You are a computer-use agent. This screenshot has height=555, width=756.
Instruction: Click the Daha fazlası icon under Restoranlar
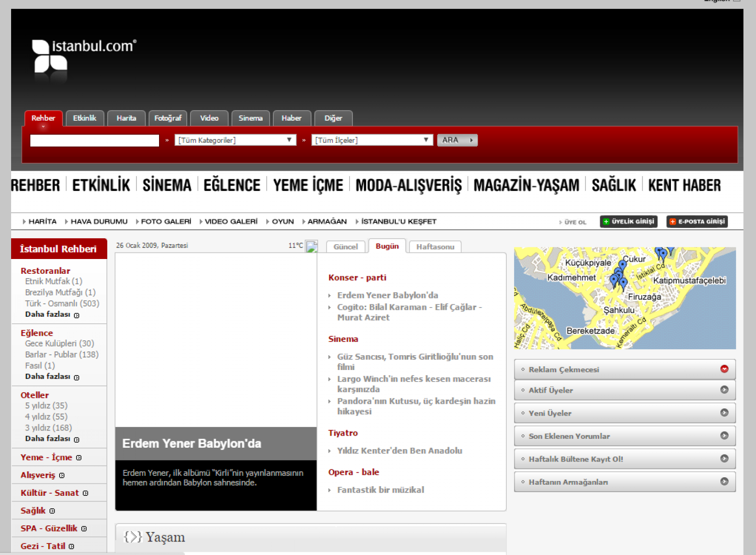point(77,315)
